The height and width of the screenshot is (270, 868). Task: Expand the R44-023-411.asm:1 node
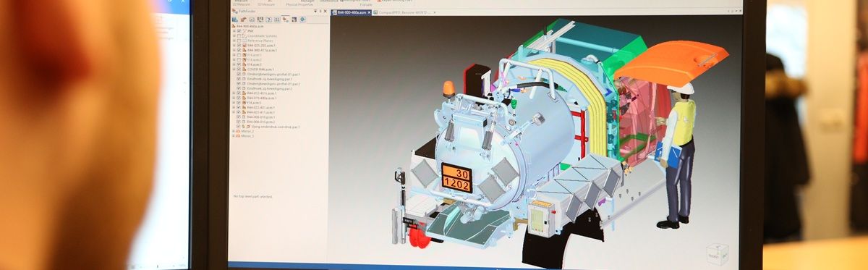[234, 112]
